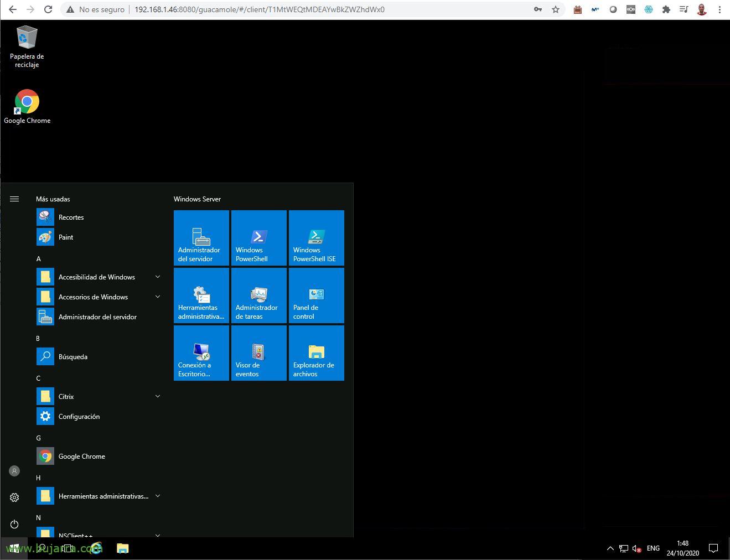The width and height of the screenshot is (730, 560).
Task: Click the ENG language indicator
Action: pos(653,548)
